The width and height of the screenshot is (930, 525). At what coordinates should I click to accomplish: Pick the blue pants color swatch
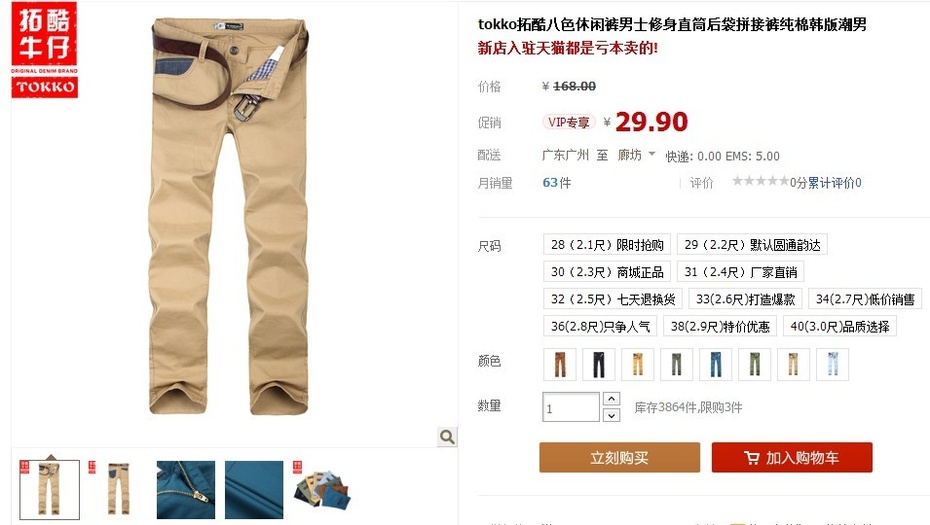[715, 364]
